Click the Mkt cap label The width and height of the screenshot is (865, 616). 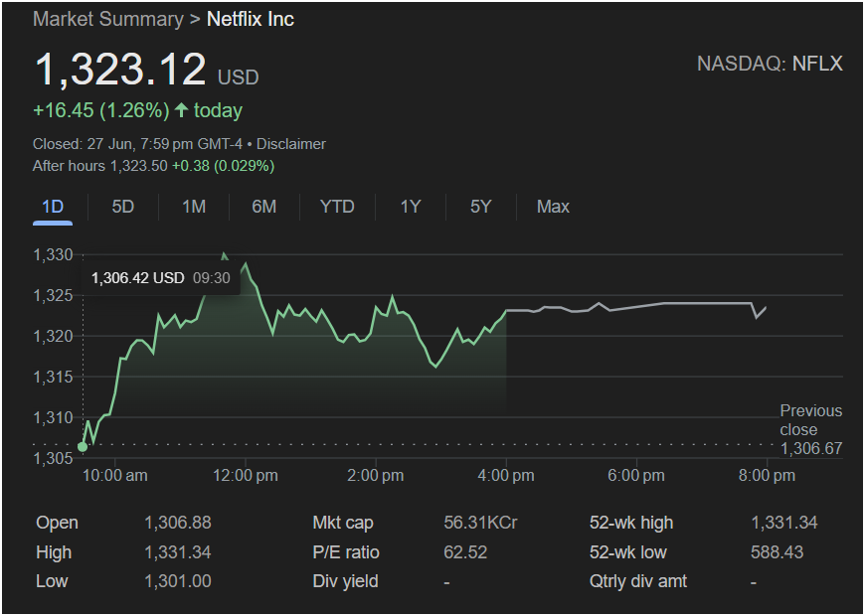point(343,523)
